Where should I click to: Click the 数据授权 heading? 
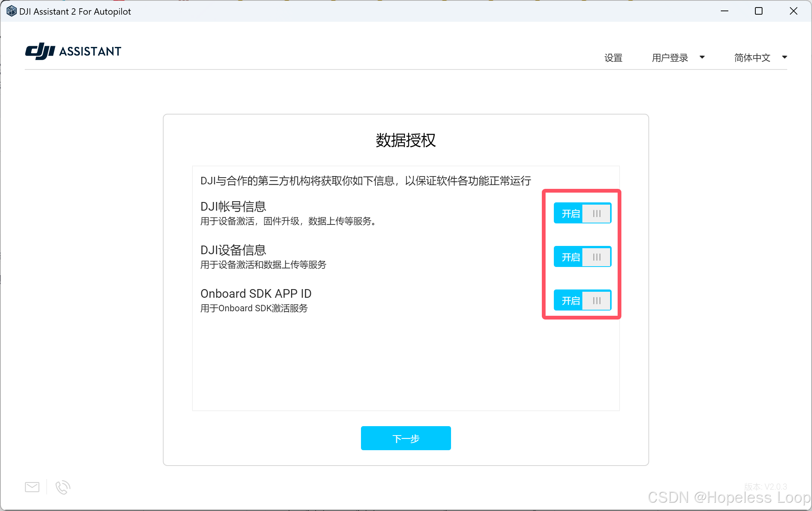pyautogui.click(x=406, y=140)
